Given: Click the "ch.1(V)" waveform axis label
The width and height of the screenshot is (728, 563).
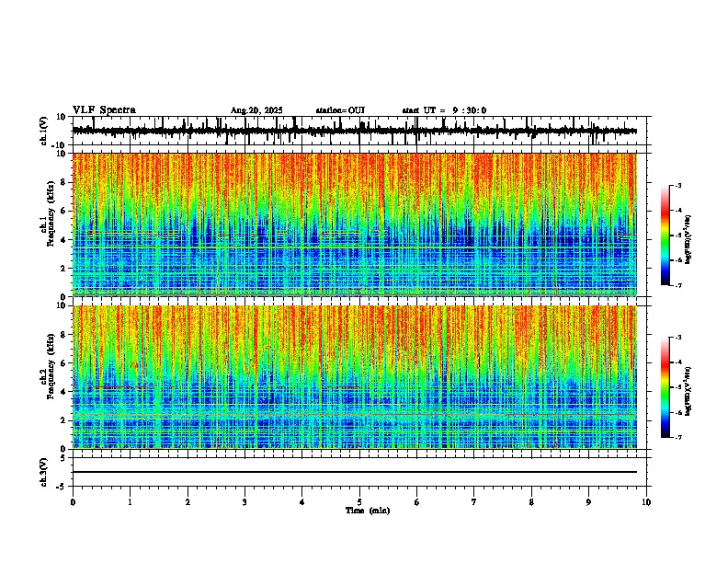Looking at the screenshot, I should (44, 131).
